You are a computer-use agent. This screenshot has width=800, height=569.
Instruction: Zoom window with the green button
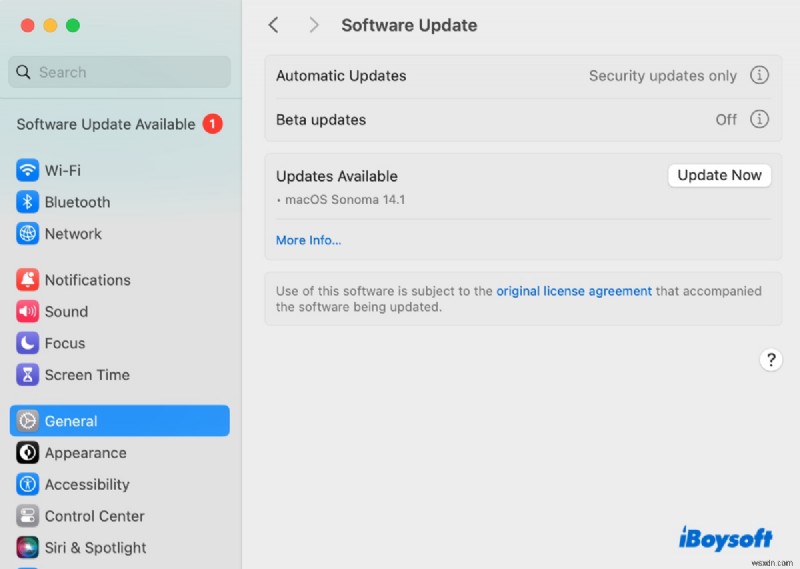(73, 25)
